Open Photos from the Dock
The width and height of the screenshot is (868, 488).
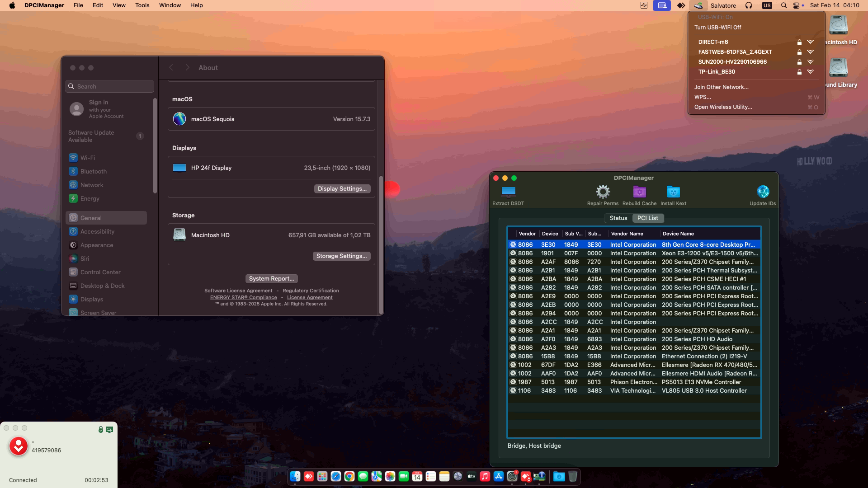[390, 476]
